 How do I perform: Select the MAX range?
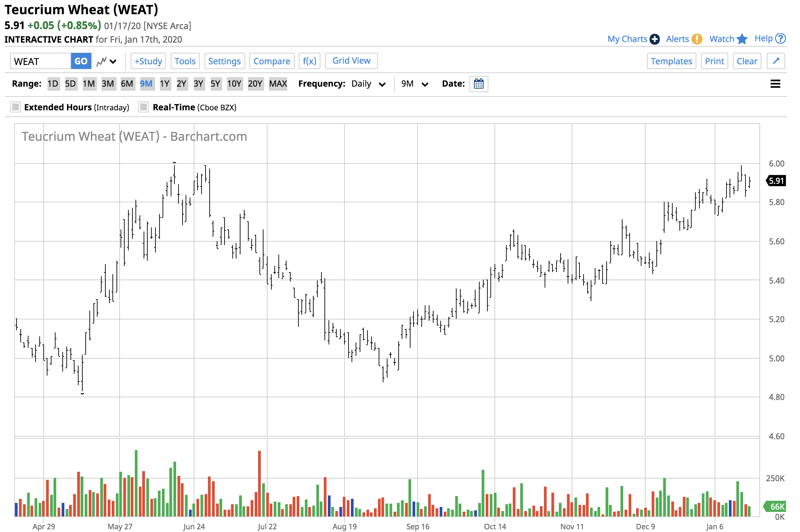(x=278, y=84)
